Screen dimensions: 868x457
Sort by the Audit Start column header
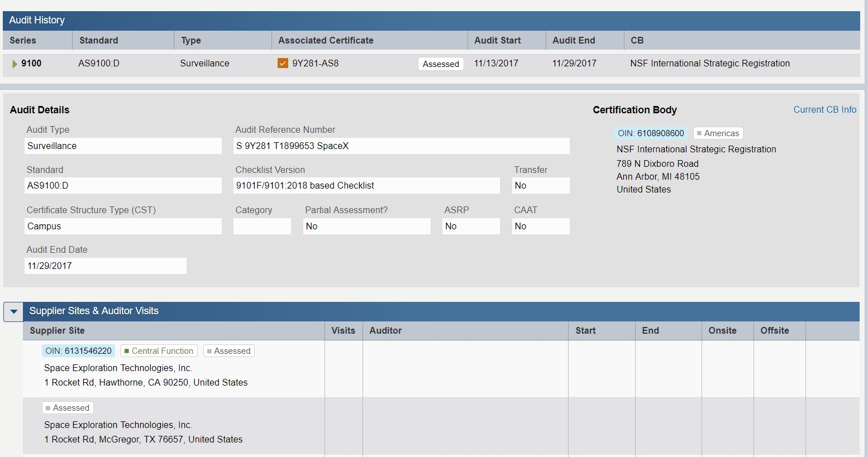click(497, 41)
